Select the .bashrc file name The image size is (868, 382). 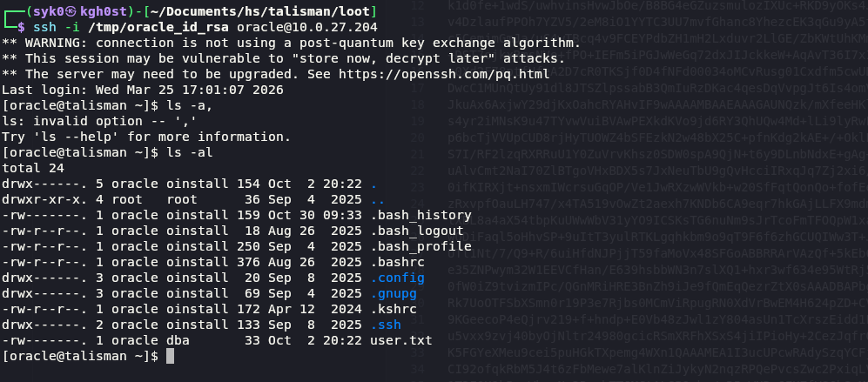click(398, 262)
